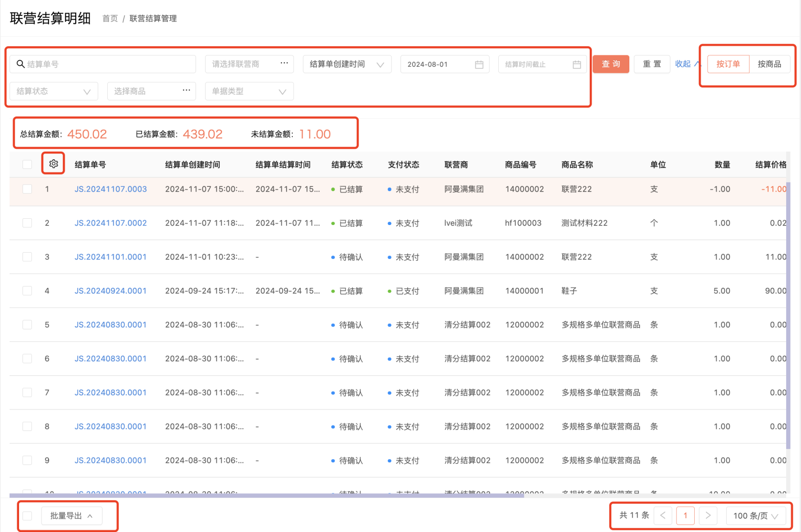This screenshot has height=532, width=801.
Task: Check the checkbox in row 6
Action: (27, 358)
